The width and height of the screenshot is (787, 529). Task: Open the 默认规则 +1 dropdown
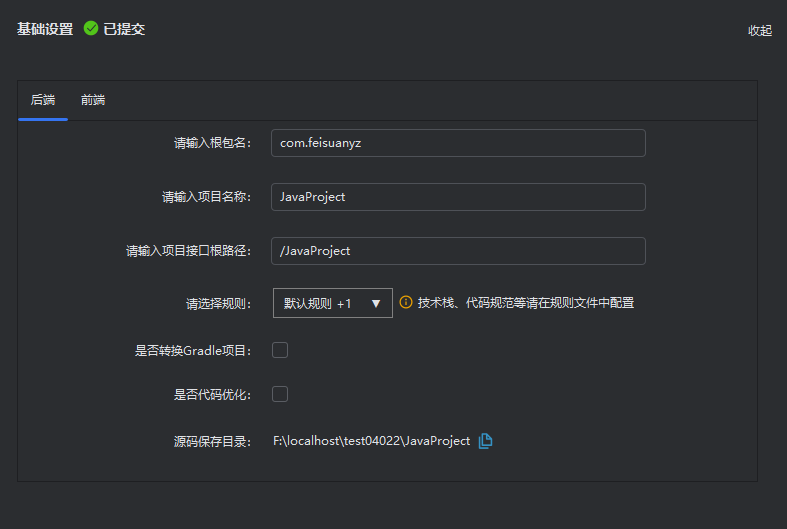[332, 303]
